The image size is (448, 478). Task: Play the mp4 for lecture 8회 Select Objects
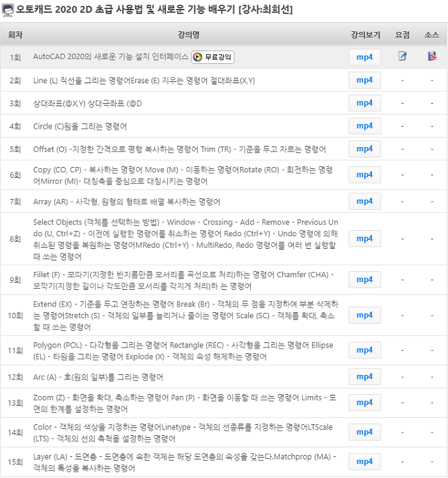tap(364, 239)
